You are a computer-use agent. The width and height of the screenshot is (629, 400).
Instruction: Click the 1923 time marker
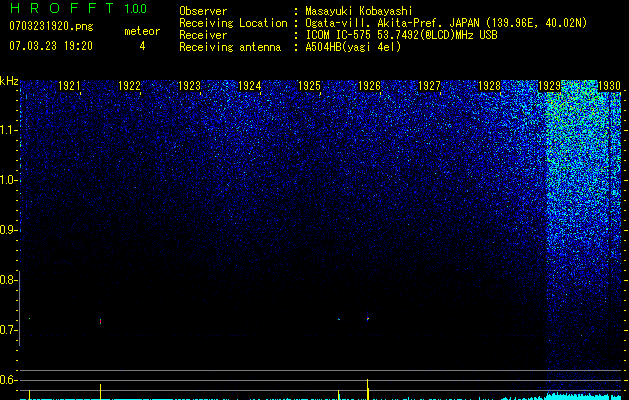click(189, 85)
